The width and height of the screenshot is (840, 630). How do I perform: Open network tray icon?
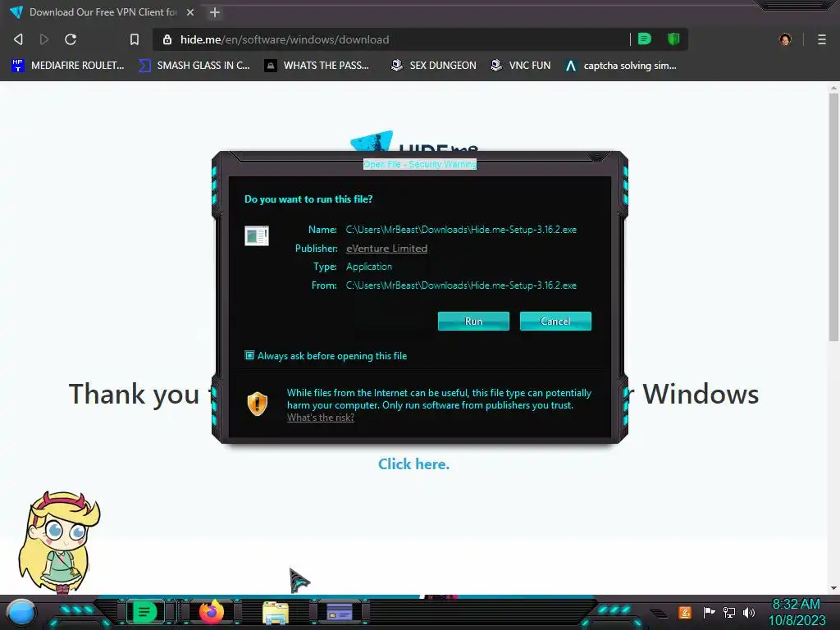(729, 612)
